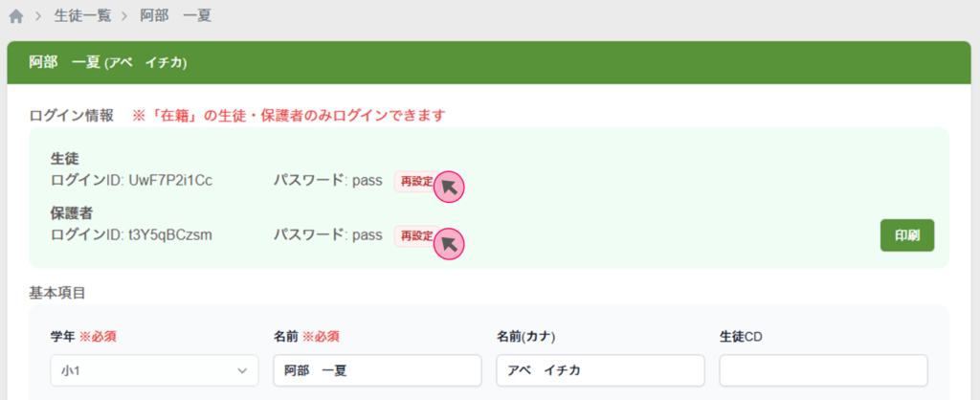Focus the 名前(カナ) field with アベ イチカ
980x400 pixels.
pos(600,370)
